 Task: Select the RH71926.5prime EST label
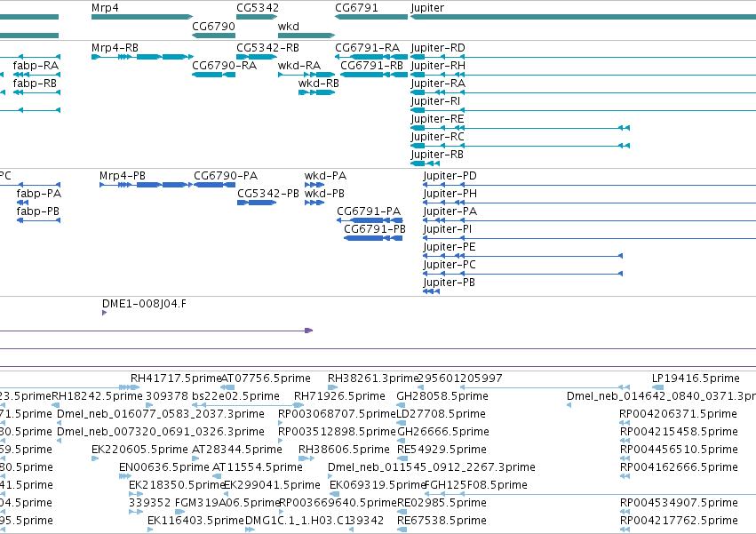pos(339,396)
